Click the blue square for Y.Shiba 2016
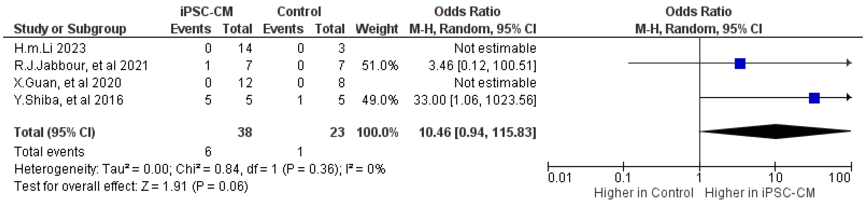 [x=814, y=98]
